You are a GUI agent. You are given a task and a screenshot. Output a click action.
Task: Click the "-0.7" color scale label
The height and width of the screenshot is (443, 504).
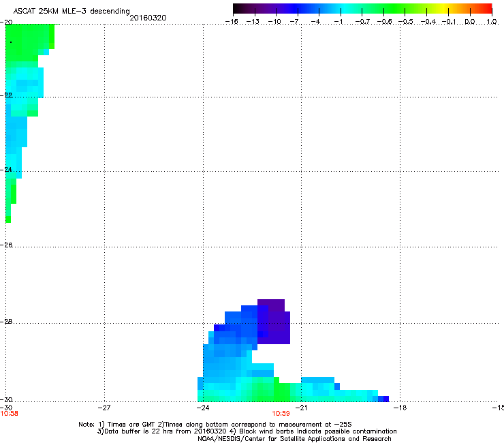(362, 22)
